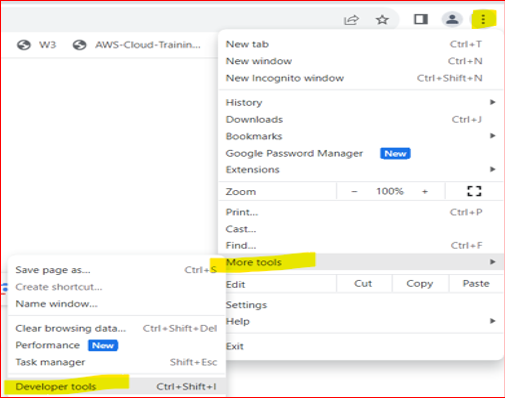Select Save page as in submenu
Image resolution: width=505 pixels, height=398 pixels.
[x=117, y=270]
